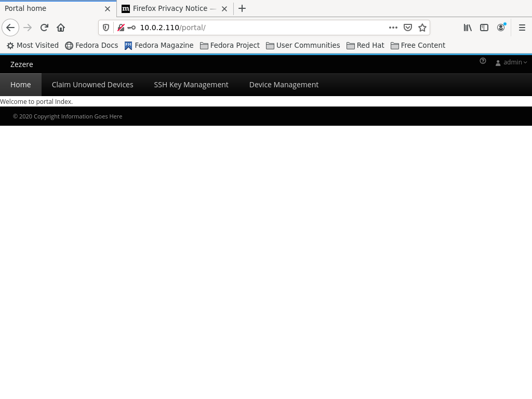Image resolution: width=532 pixels, height=399 pixels.
Task: Open Zezere help question icon
Action: pos(483,61)
